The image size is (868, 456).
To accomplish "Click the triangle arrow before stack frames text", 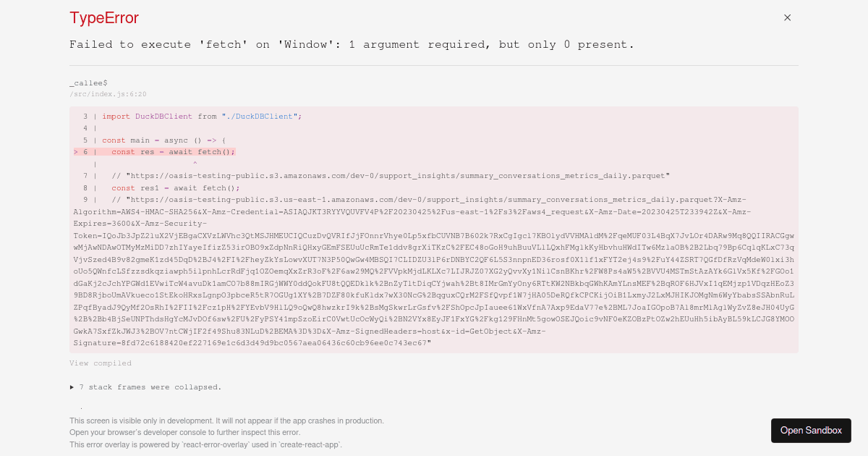I will coord(72,387).
